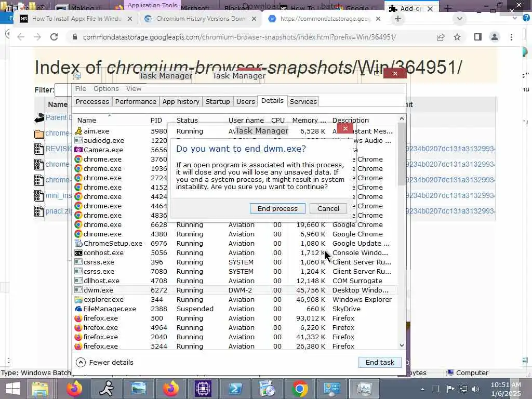Switch to the Performance tab

tap(136, 101)
